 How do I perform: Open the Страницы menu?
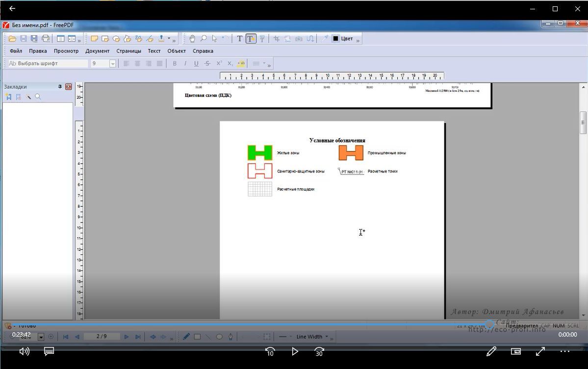pyautogui.click(x=128, y=51)
